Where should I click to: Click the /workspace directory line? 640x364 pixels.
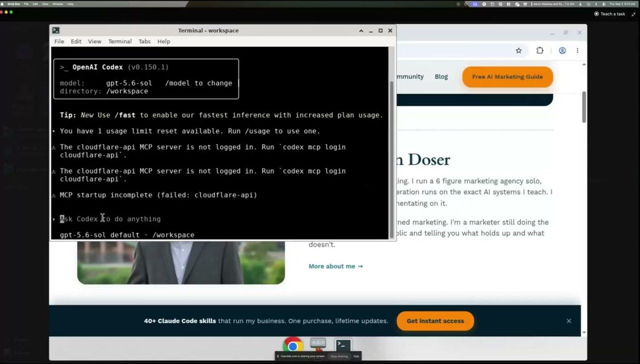point(104,91)
